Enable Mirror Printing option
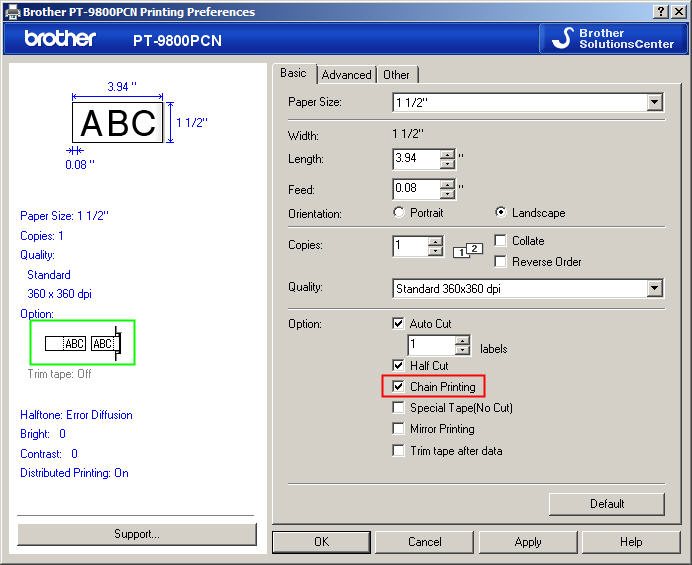The image size is (692, 565). [x=399, y=429]
